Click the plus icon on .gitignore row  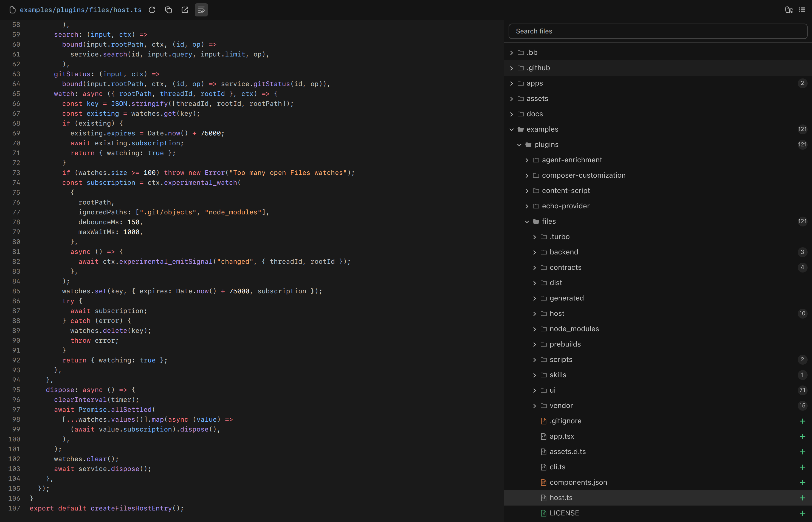coord(802,421)
